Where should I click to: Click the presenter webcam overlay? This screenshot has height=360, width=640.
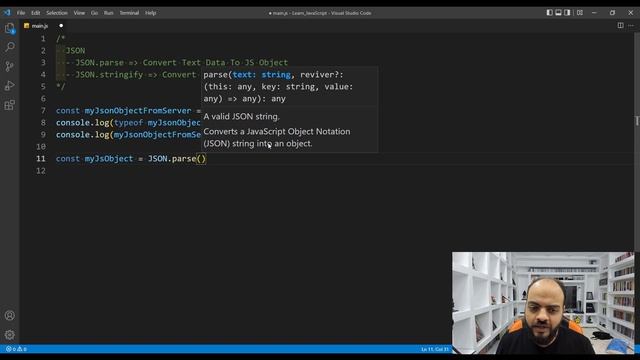543,303
